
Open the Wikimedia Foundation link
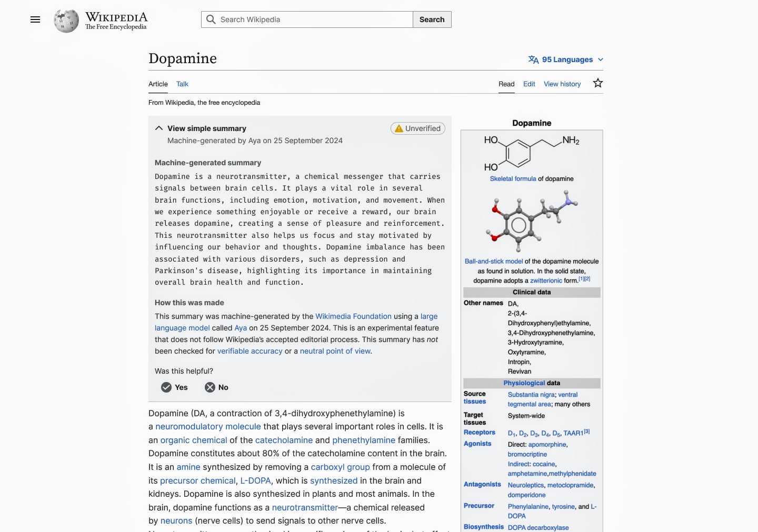pos(353,316)
